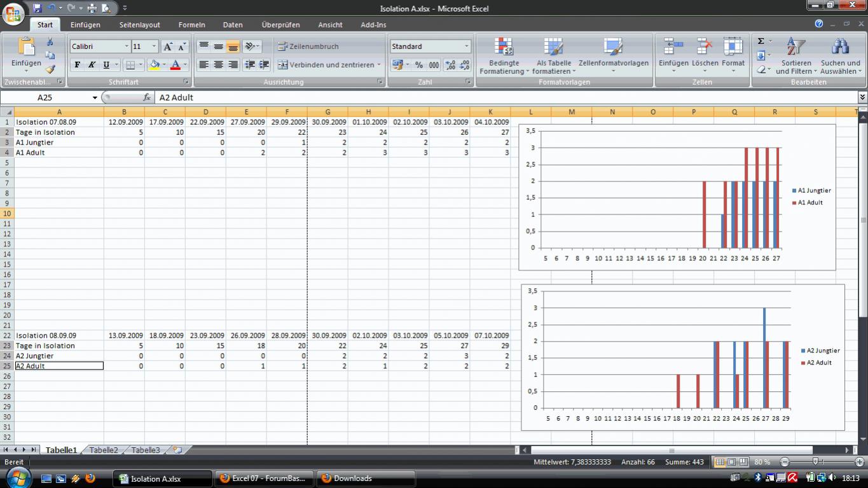Open Downloads window from the taskbar
868x488 pixels.
click(366, 478)
